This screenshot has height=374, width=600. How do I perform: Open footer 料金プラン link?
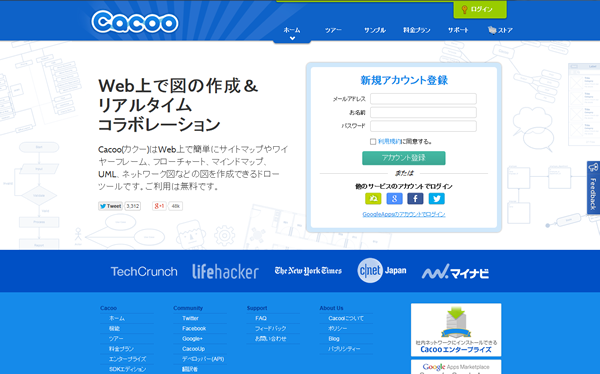[121, 349]
